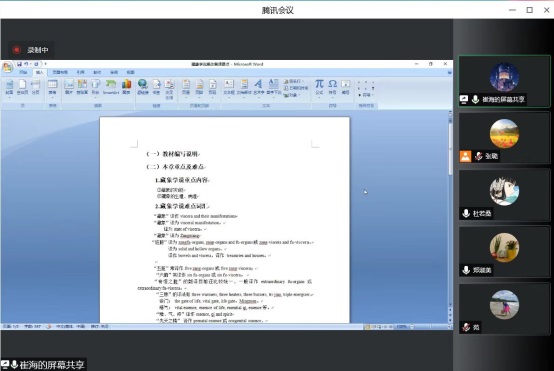Toggle the 录制中 recording indicator
Viewport: 554px width, 371px height.
point(30,50)
